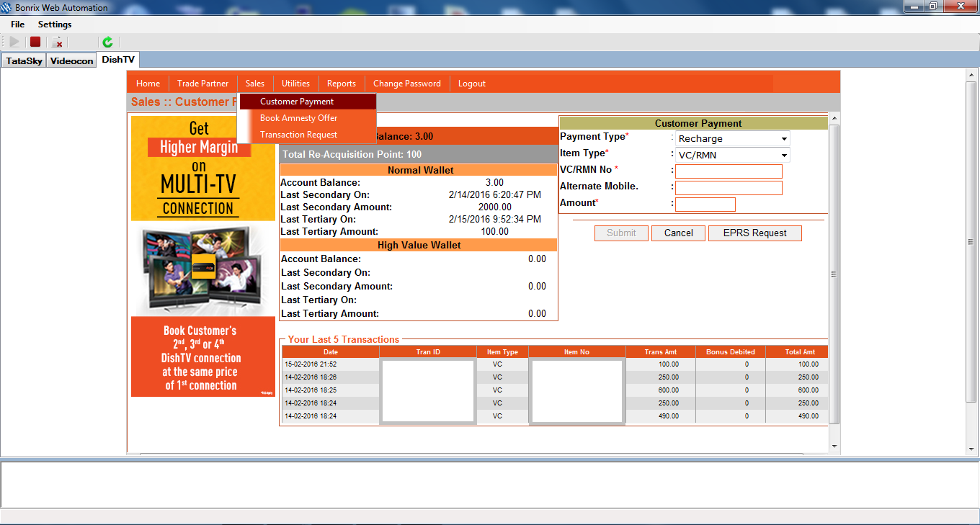This screenshot has height=525, width=980.
Task: Click the Tran ID column header
Action: click(428, 352)
